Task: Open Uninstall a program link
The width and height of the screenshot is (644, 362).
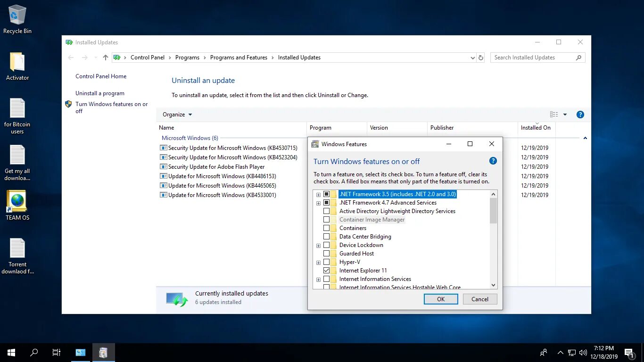Action: pyautogui.click(x=100, y=93)
